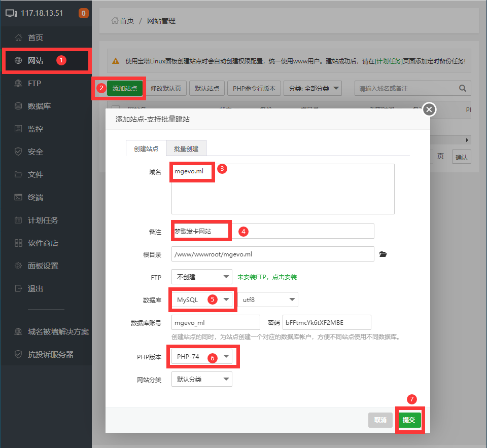Click the database icon beside 数据库
Image resolution: width=487 pixels, height=448 pixels.
(x=18, y=106)
